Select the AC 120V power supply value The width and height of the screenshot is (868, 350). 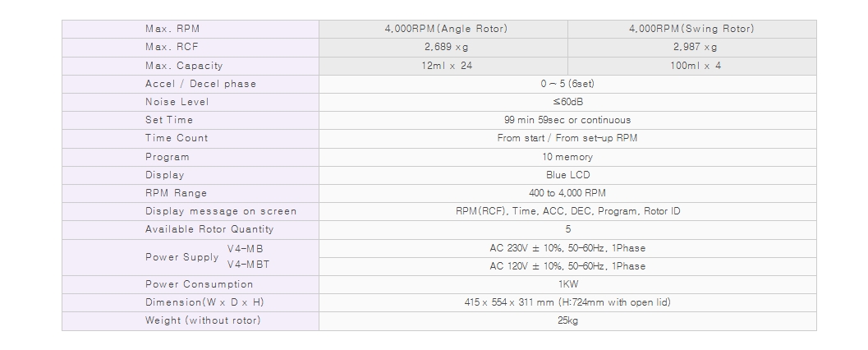567,266
